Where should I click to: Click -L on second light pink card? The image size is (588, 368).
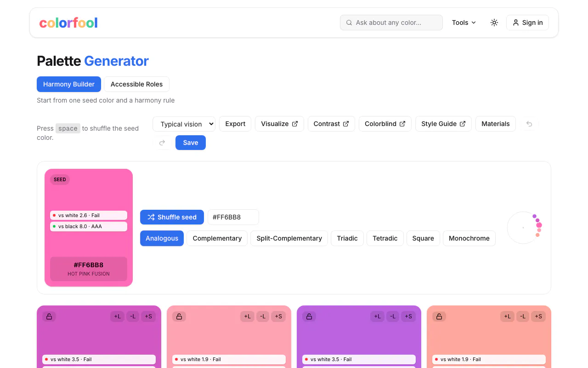(x=263, y=316)
